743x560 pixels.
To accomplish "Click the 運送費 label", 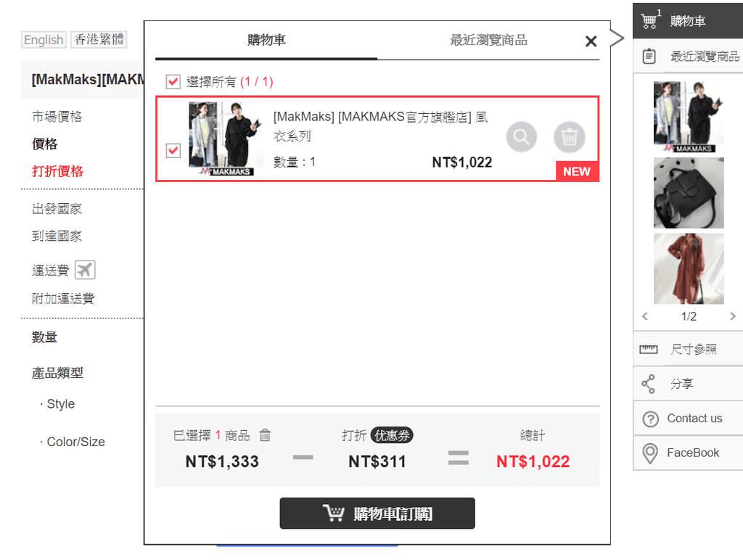I will click(51, 271).
